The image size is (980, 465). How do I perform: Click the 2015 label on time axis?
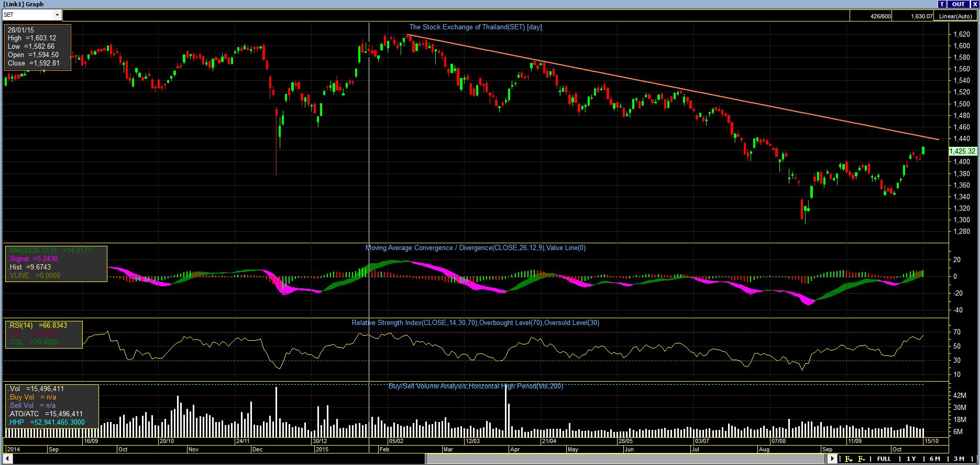322,449
